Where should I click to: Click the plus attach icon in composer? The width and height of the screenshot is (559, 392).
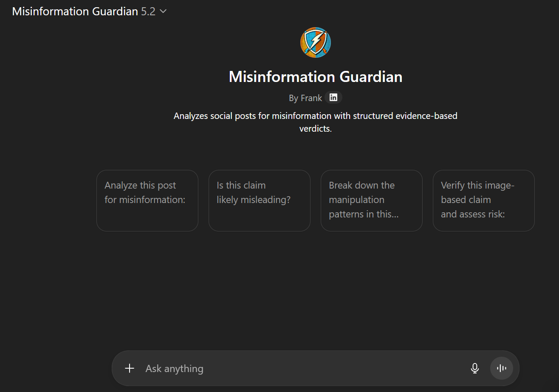coord(130,368)
